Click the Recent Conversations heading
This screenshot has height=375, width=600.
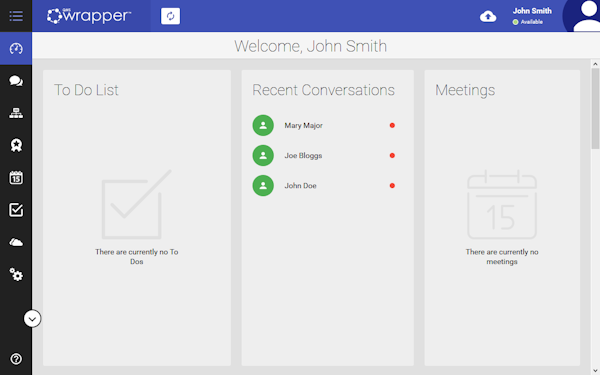coord(323,90)
